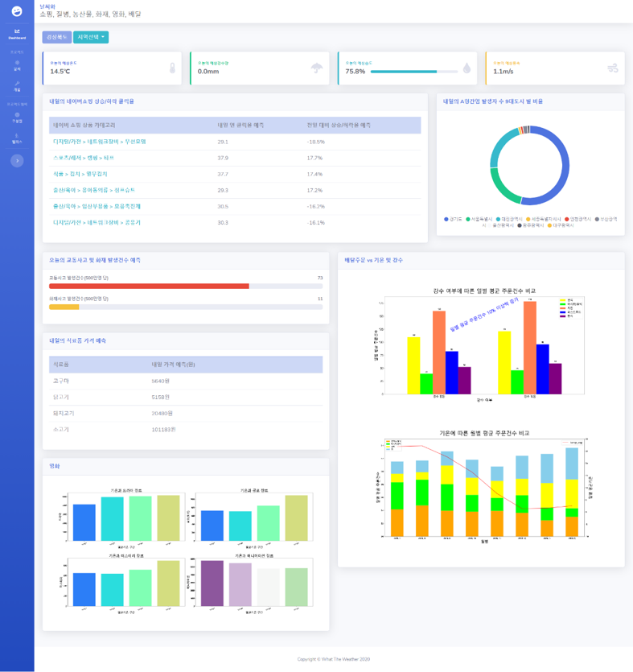This screenshot has height=672, width=633.
Task: Open the 스포츠/레저 > 캠핑 category link
Action: [x=84, y=158]
